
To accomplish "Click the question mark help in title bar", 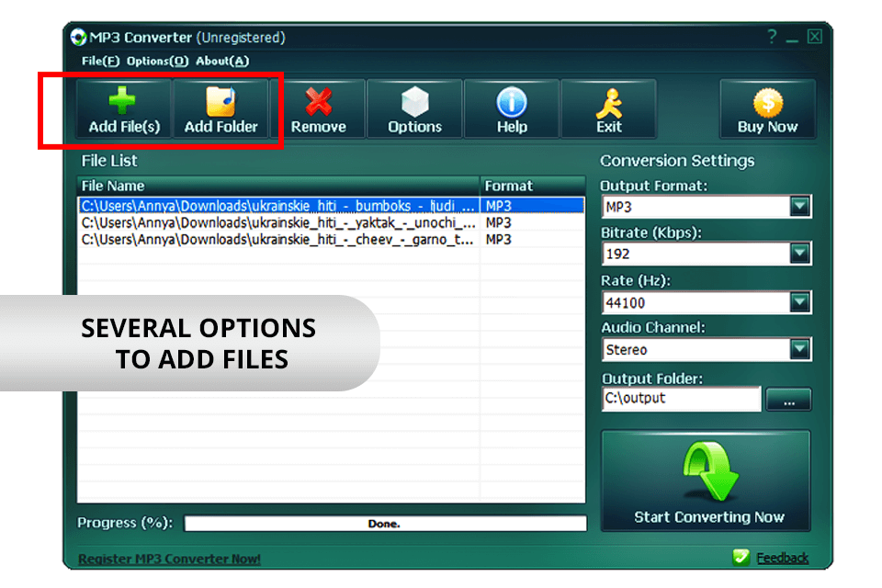I will (772, 37).
